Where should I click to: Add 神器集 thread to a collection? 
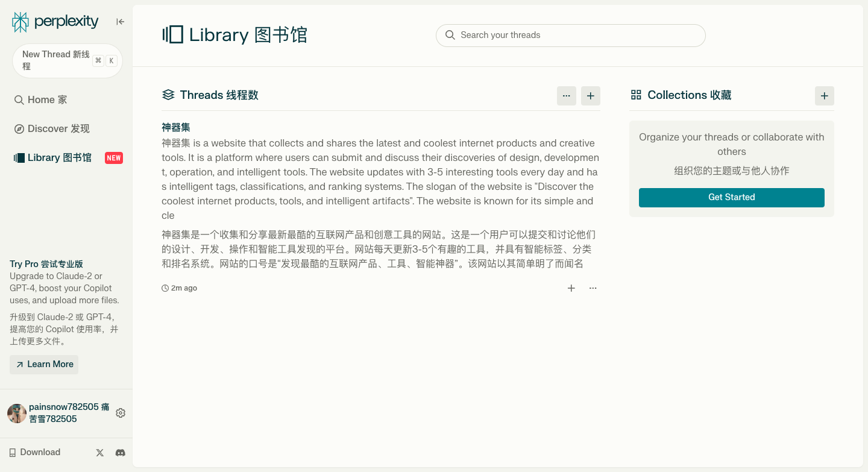coord(571,288)
